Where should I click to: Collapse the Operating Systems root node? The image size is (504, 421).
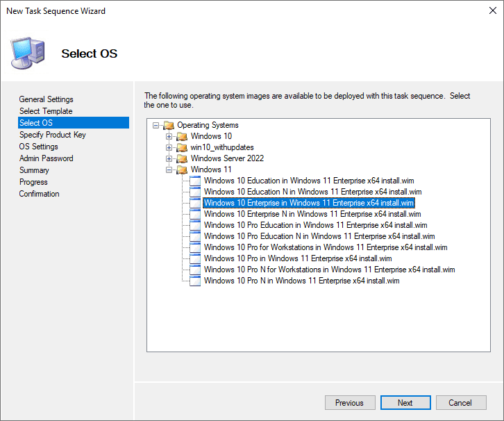pyautogui.click(x=156, y=126)
